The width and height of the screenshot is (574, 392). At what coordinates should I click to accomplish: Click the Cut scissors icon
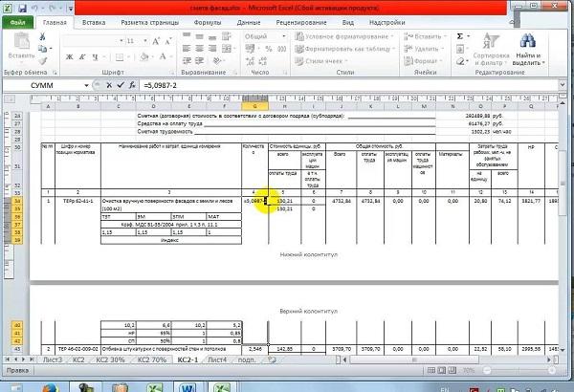[x=42, y=36]
